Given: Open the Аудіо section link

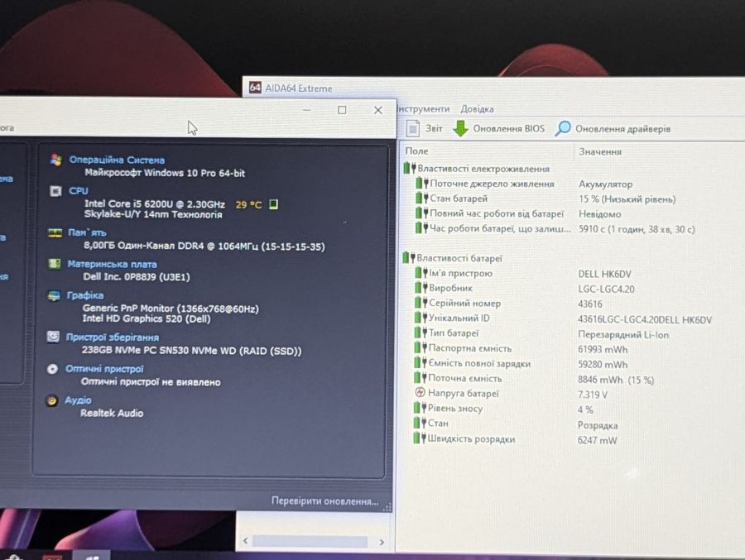Looking at the screenshot, I should coord(78,400).
